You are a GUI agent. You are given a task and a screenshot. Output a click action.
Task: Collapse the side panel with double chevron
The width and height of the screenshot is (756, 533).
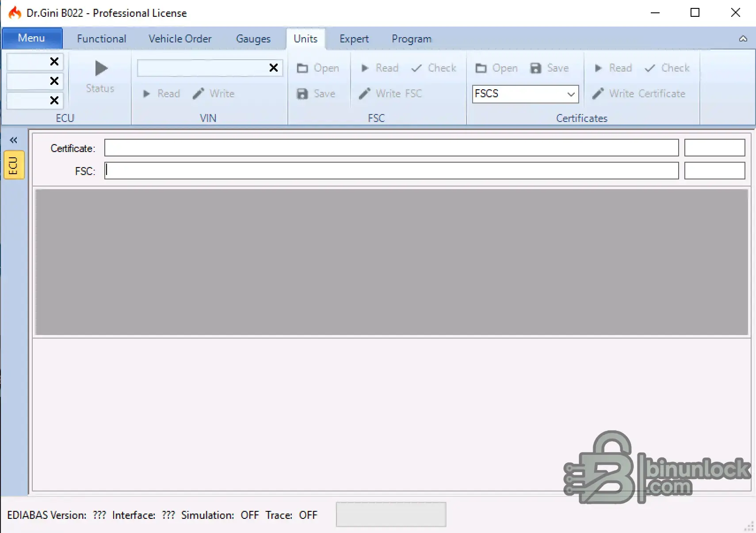pos(14,140)
